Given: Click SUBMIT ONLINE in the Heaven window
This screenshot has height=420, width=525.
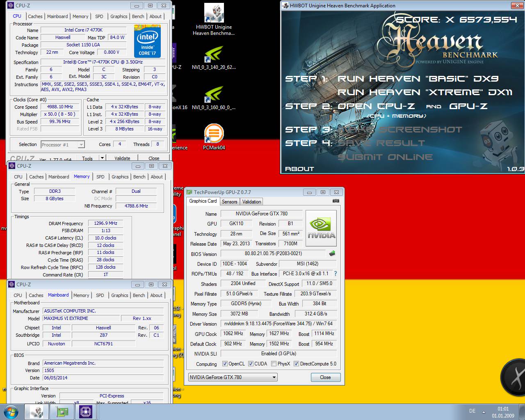Looking at the screenshot, I should [x=385, y=157].
